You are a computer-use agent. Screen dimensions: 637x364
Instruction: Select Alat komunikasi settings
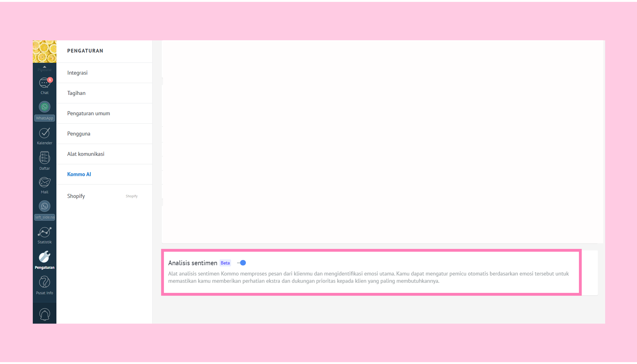(x=104, y=154)
